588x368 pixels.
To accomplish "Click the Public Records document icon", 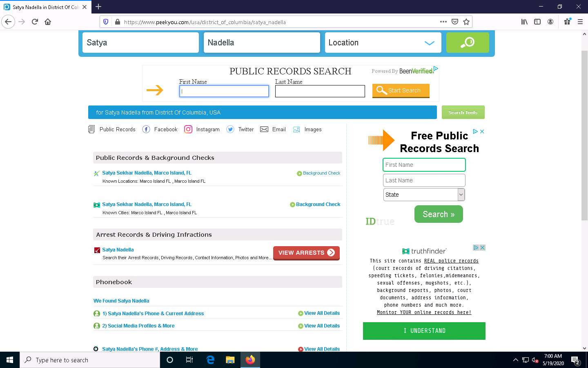I will tap(91, 129).
